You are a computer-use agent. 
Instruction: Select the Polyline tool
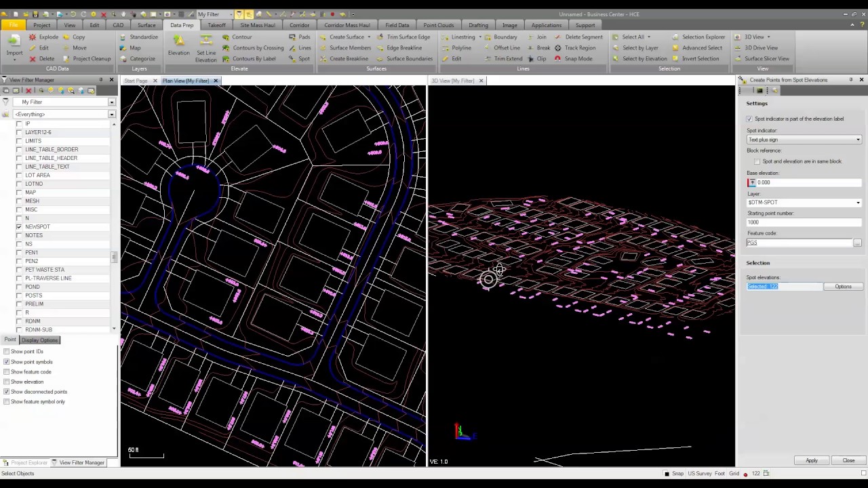click(456, 48)
